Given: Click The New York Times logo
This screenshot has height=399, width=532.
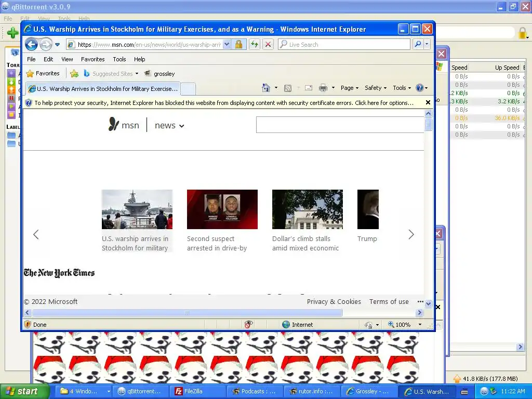Looking at the screenshot, I should tap(59, 273).
